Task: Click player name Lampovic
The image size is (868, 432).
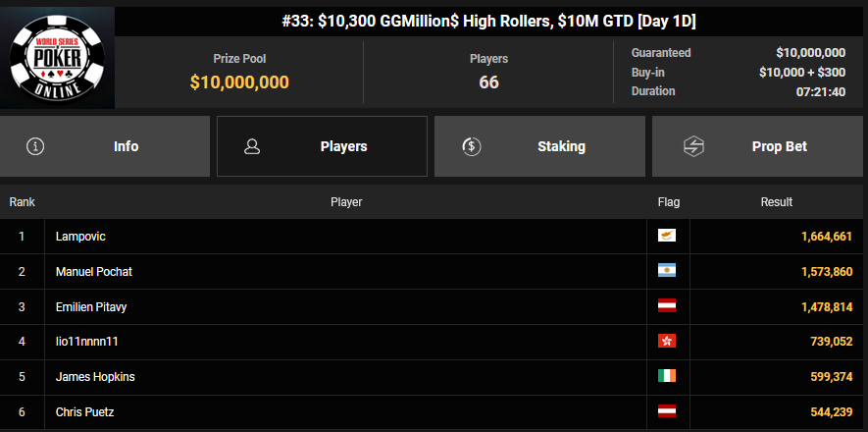Action: 80,237
